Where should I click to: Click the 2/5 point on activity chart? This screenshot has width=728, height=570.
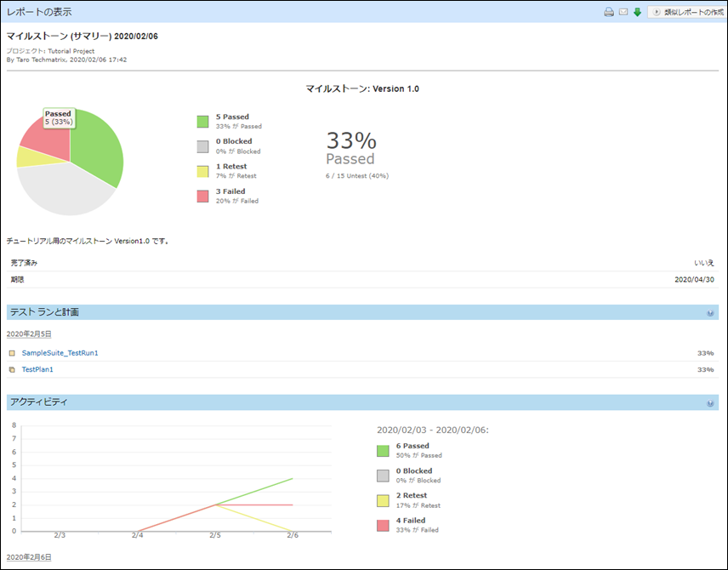point(216,504)
